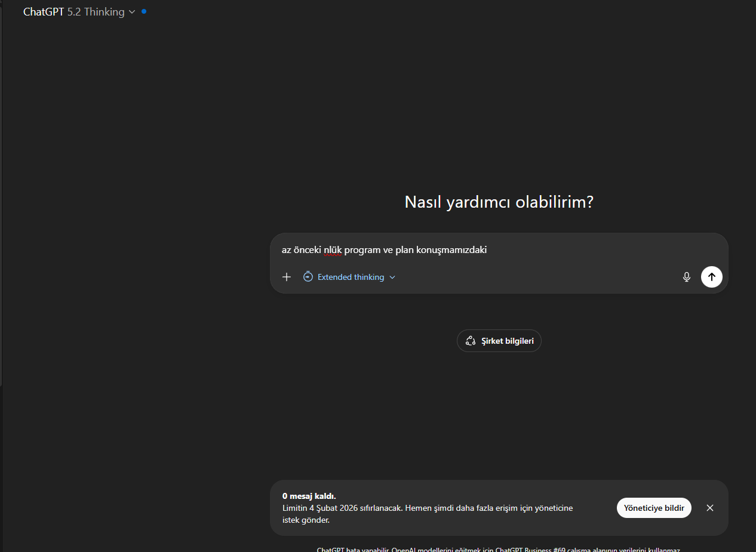Click the Şirket bilgileri connector icon
The image size is (756, 552).
(471, 341)
